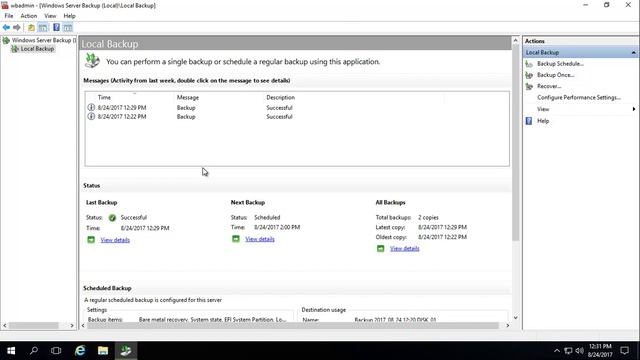Click the volume icon in system tray
This screenshot has width=640, height=360.
click(x=580, y=351)
